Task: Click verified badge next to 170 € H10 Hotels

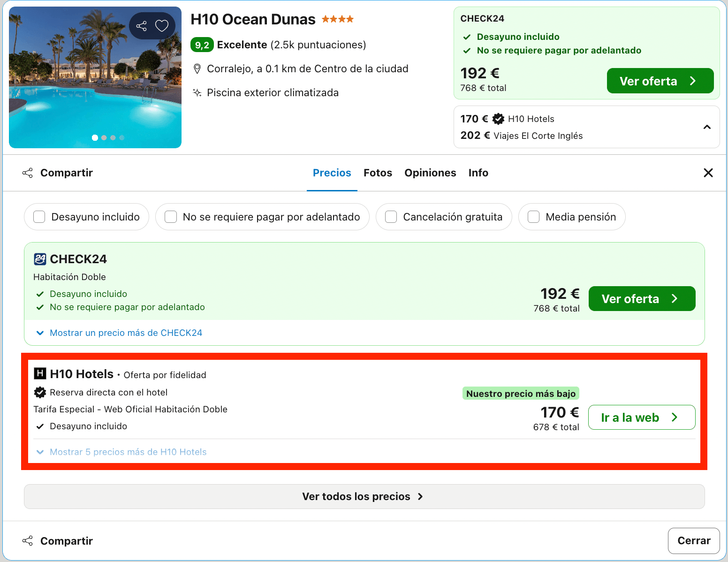Action: click(x=498, y=119)
